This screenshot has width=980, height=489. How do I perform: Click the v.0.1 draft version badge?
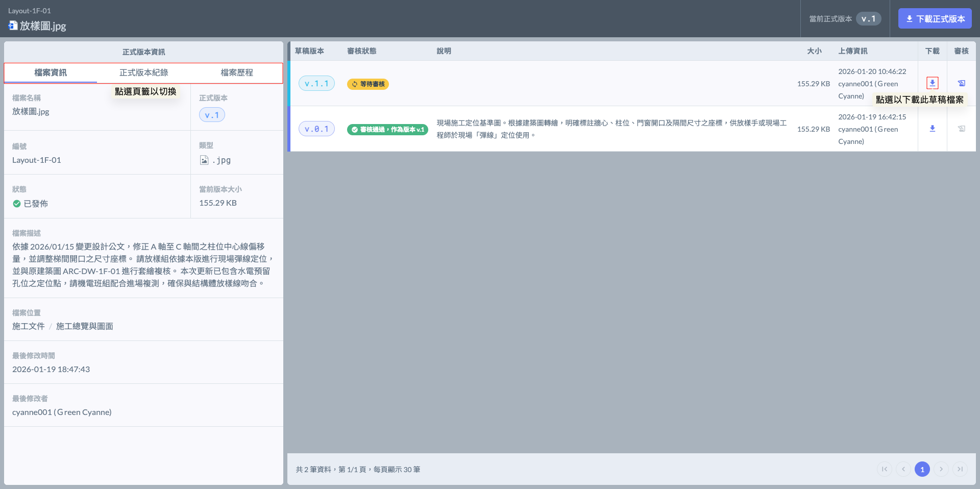(316, 129)
